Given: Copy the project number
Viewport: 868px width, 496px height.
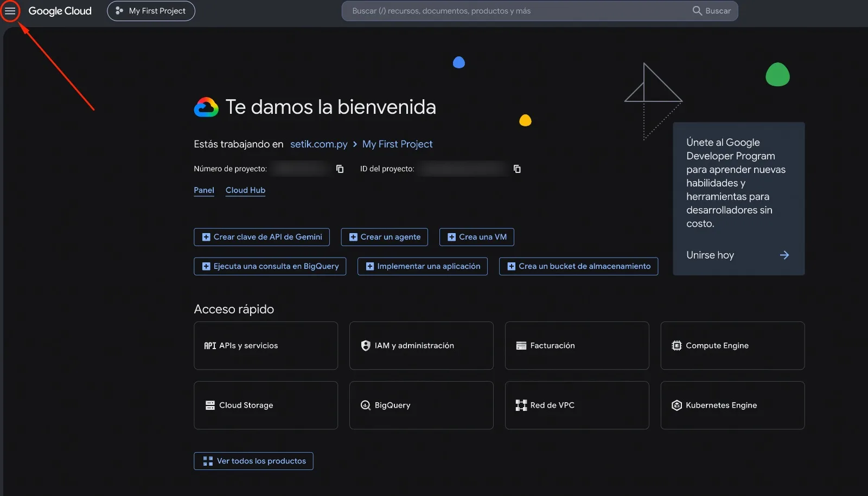Looking at the screenshot, I should pyautogui.click(x=340, y=169).
